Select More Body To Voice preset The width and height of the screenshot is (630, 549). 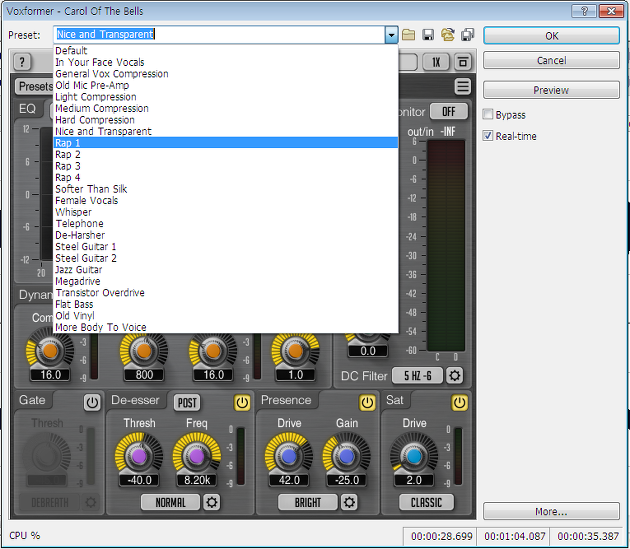pos(226,328)
